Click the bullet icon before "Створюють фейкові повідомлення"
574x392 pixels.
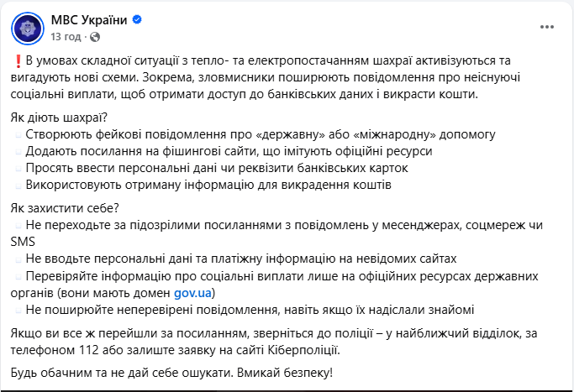click(18, 134)
